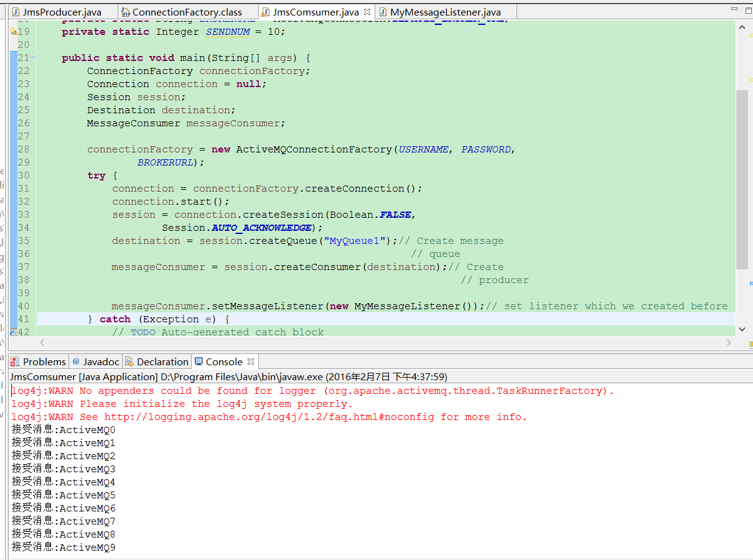The image size is (753, 560).
Task: Close the Console view
Action: click(251, 362)
